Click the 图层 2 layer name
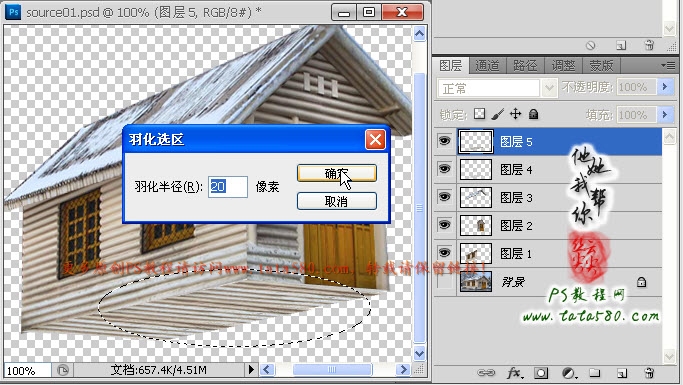Viewport: 683px width, 385px height. coord(516,226)
